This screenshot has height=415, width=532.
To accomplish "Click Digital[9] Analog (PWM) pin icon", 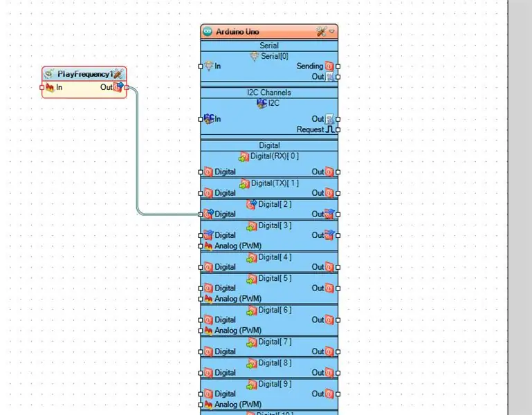I will pyautogui.click(x=208, y=405).
